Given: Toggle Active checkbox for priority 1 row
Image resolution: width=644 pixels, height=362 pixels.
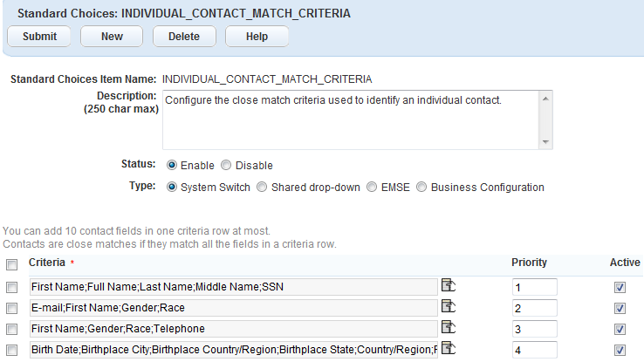Looking at the screenshot, I should (x=620, y=286).
